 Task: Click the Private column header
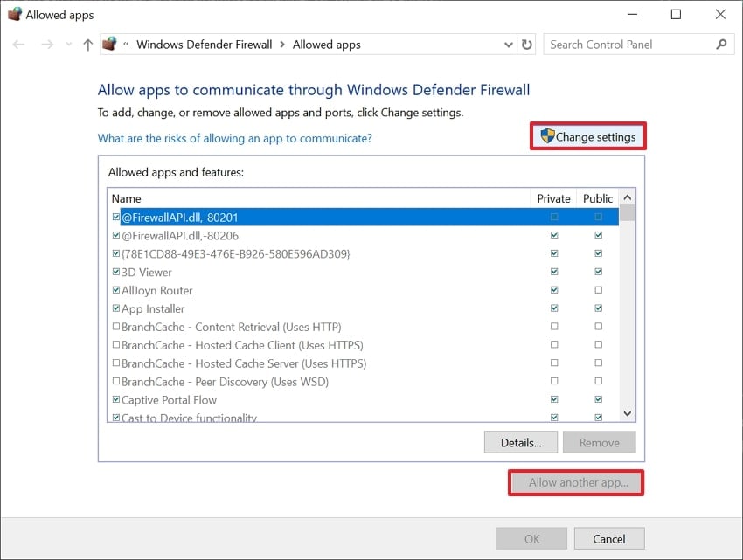coord(553,198)
